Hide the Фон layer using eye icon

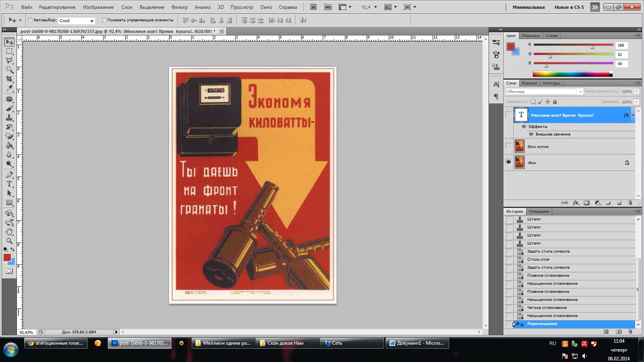click(509, 162)
